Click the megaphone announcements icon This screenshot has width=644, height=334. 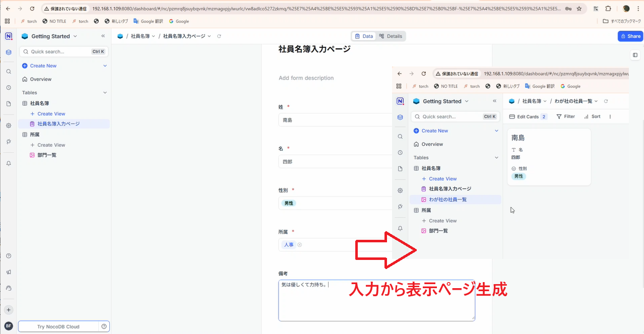click(x=9, y=272)
